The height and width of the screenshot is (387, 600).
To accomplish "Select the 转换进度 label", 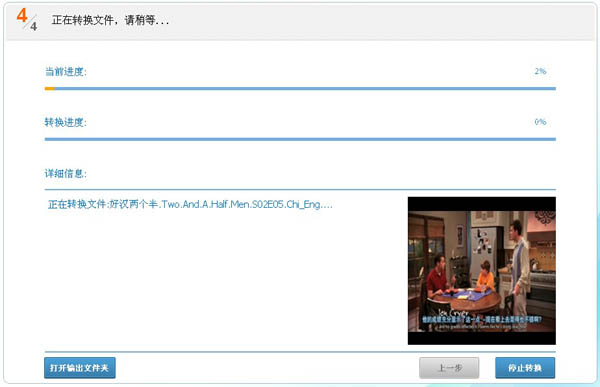I will (66, 122).
